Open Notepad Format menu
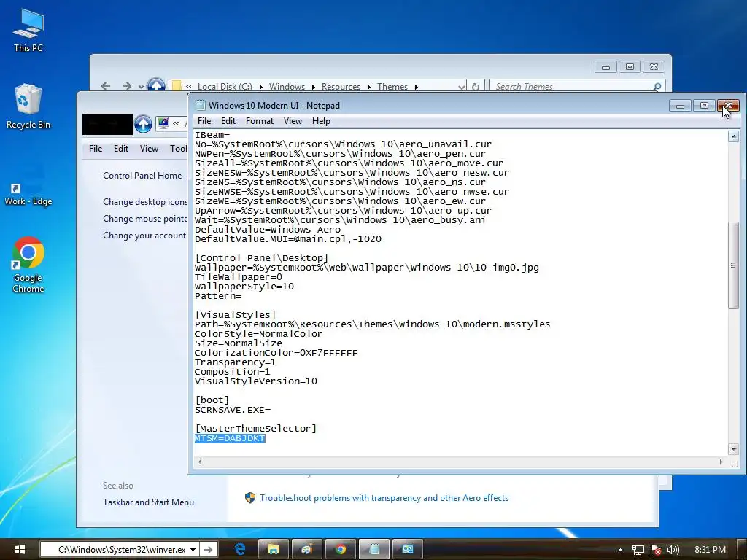Image resolution: width=747 pixels, height=560 pixels. pos(260,121)
